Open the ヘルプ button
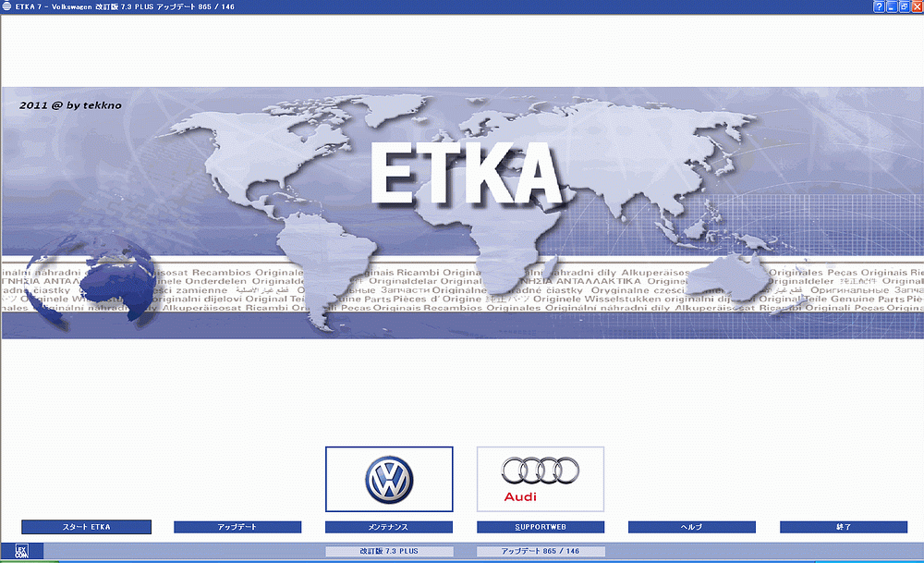Viewport: 924px width, 563px height. [x=692, y=527]
